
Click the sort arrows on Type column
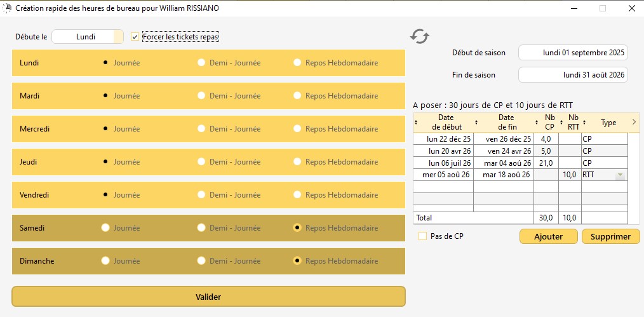coord(584,122)
